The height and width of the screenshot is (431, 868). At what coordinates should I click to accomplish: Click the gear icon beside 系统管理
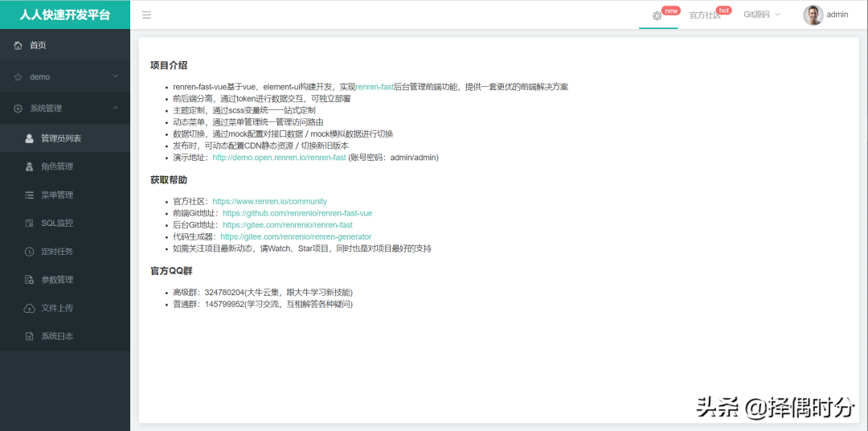click(x=18, y=109)
